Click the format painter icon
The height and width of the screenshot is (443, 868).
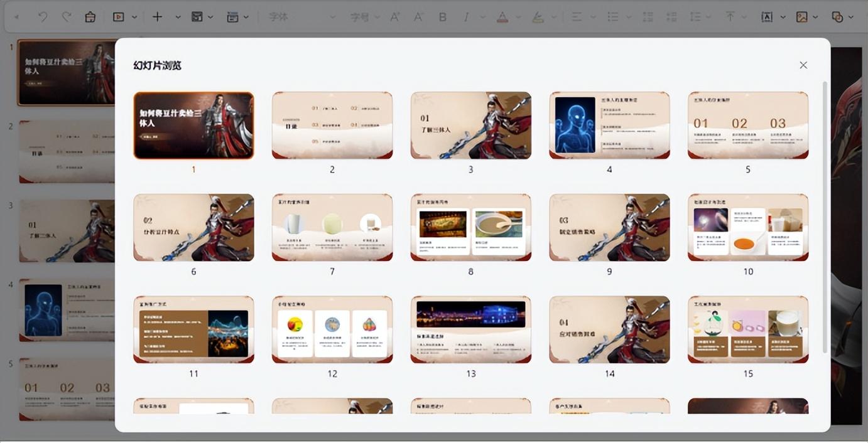[x=90, y=17]
